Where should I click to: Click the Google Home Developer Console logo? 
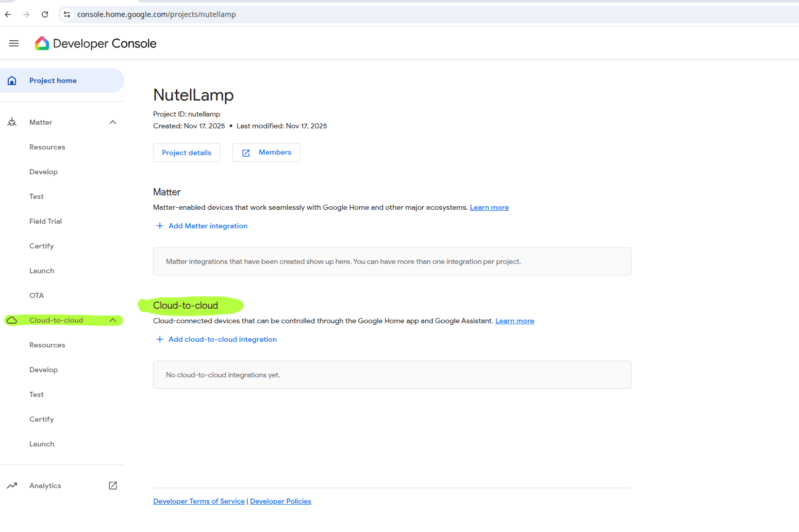42,43
